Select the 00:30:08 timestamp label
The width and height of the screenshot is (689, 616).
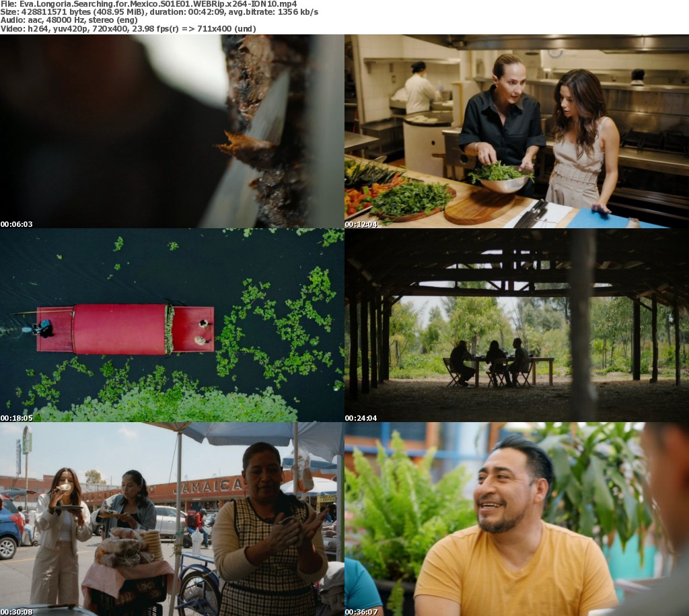[x=17, y=612]
